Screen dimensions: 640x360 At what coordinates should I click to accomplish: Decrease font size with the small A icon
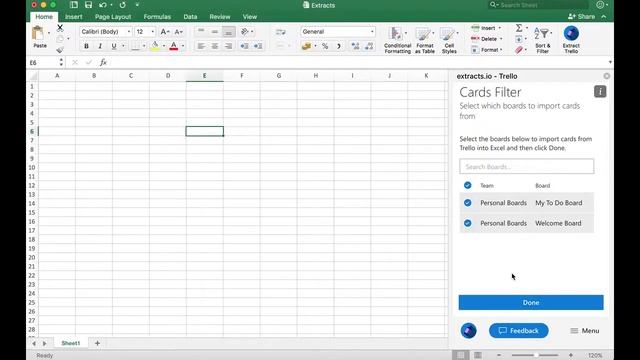click(178, 32)
